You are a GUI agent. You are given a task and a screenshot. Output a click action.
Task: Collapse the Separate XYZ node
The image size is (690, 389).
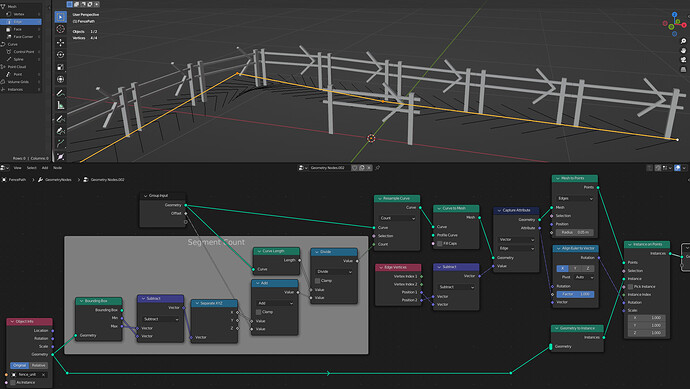tap(196, 303)
